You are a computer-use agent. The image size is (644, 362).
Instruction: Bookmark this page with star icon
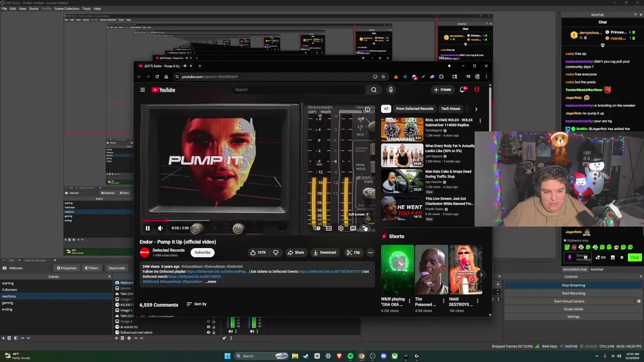point(383,76)
